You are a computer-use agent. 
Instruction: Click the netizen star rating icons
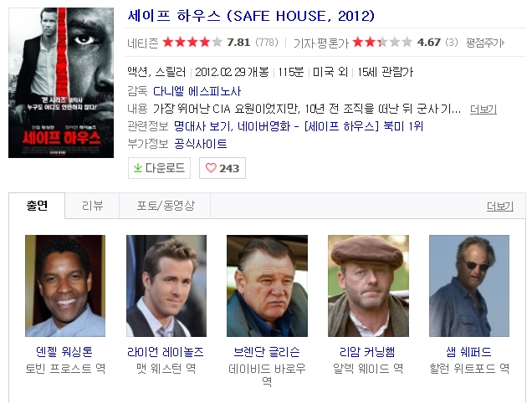pos(192,42)
